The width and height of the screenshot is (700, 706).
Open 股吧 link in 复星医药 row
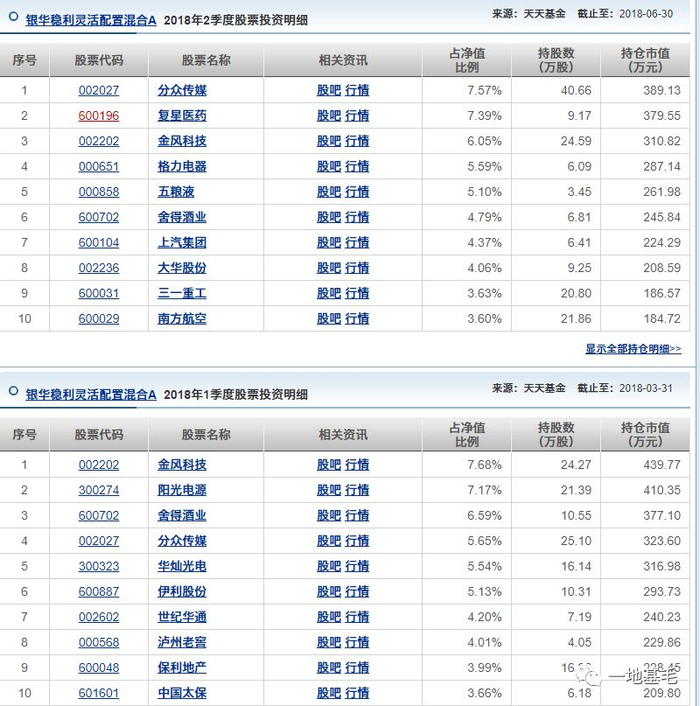click(329, 116)
